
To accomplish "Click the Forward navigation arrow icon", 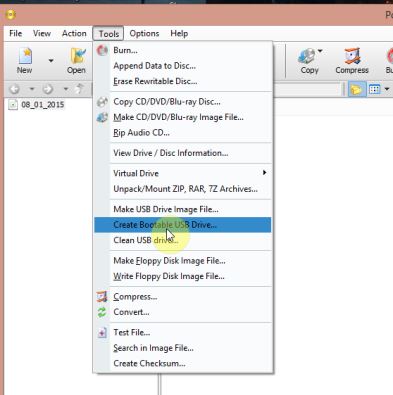I will pyautogui.click(x=48, y=89).
